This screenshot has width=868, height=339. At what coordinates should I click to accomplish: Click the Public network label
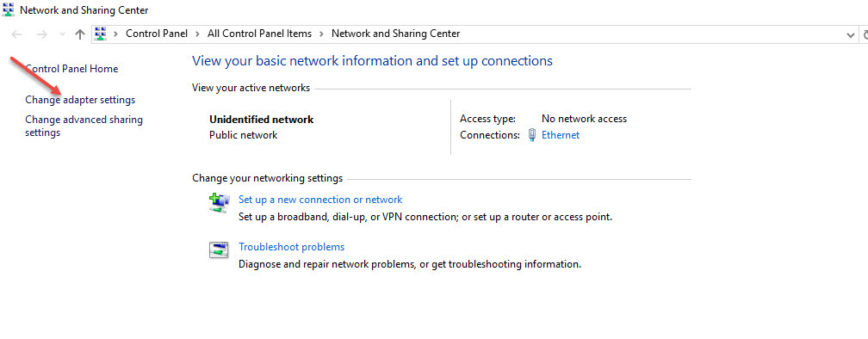pos(244,135)
